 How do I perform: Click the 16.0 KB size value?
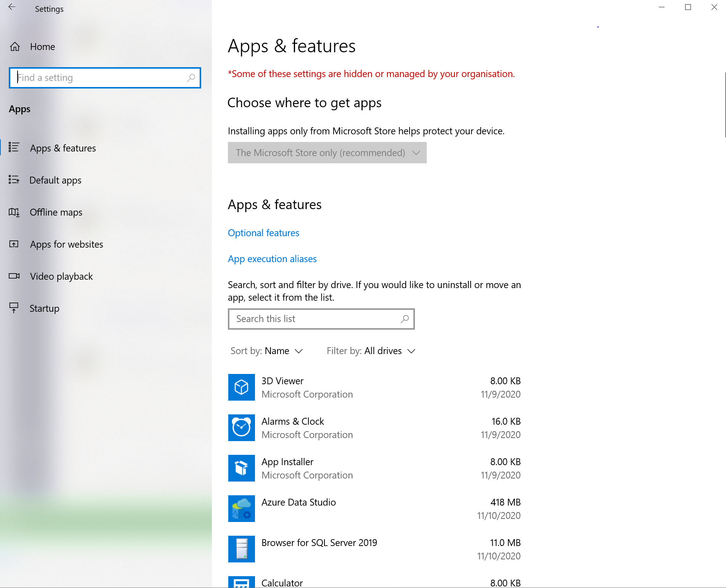506,421
